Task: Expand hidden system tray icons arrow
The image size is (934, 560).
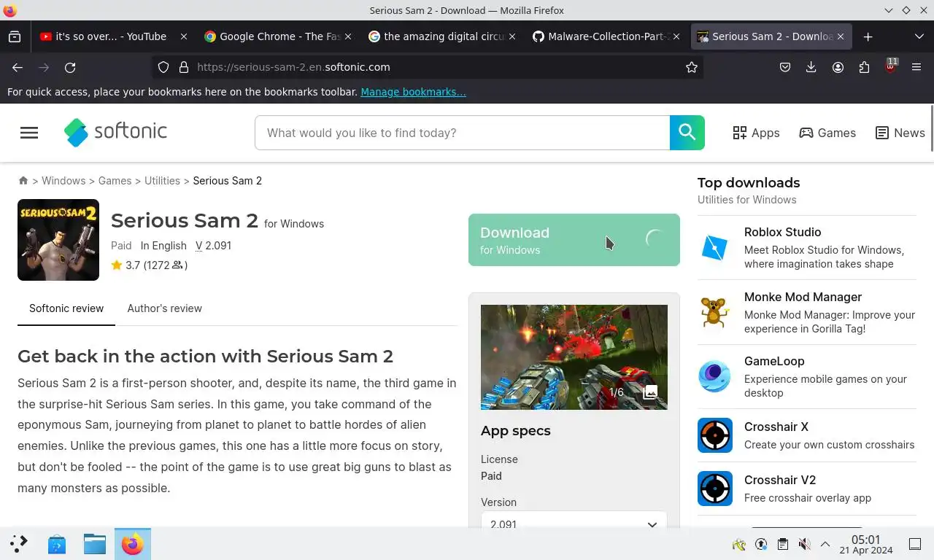Action: click(x=825, y=544)
